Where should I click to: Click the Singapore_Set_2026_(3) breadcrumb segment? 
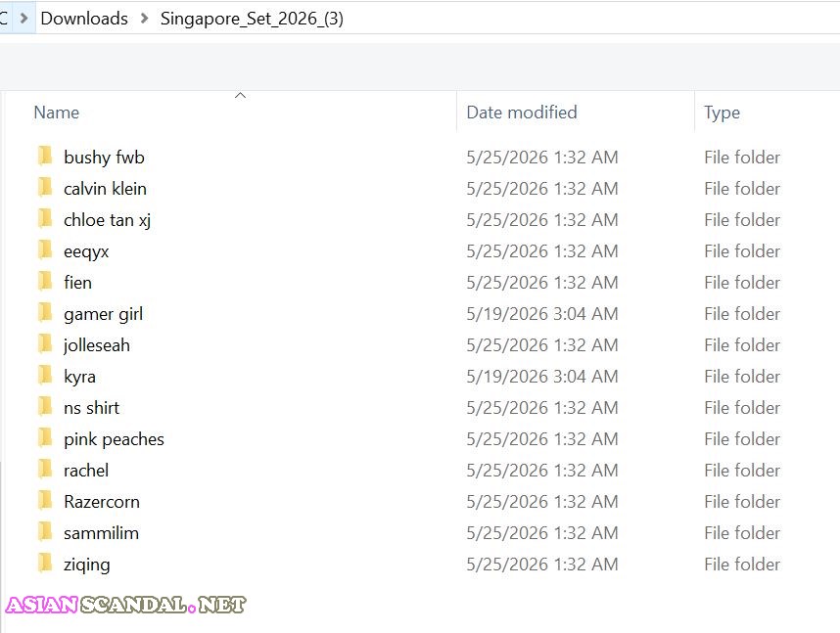(252, 19)
